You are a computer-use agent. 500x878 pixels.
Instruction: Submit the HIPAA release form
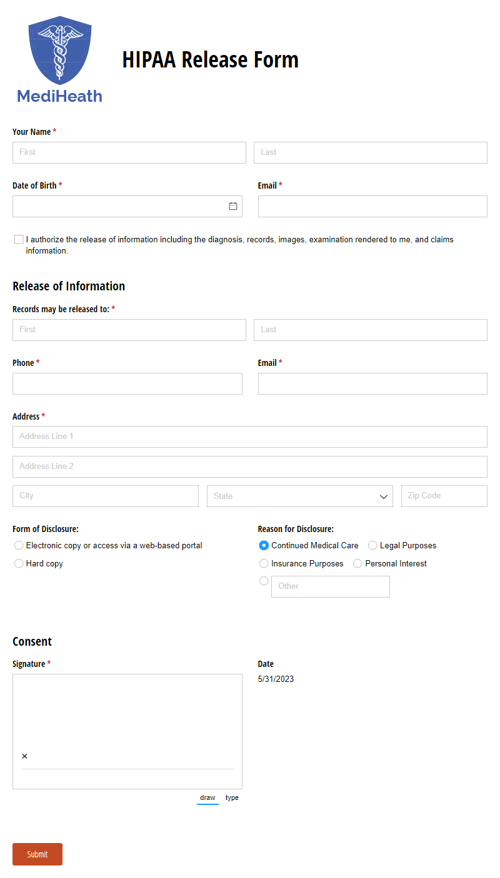(x=38, y=854)
